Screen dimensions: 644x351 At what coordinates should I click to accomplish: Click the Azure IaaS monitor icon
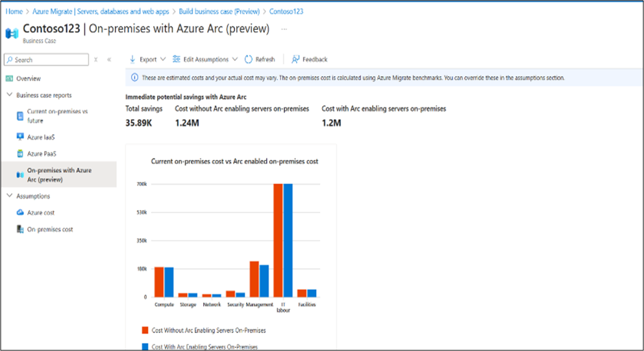[19, 137]
